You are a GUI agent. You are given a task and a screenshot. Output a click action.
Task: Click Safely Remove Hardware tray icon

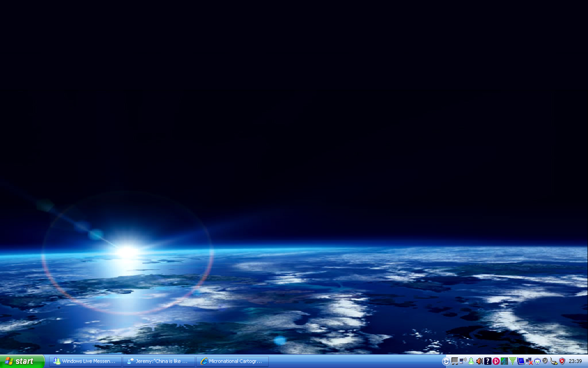pyautogui.click(x=554, y=361)
